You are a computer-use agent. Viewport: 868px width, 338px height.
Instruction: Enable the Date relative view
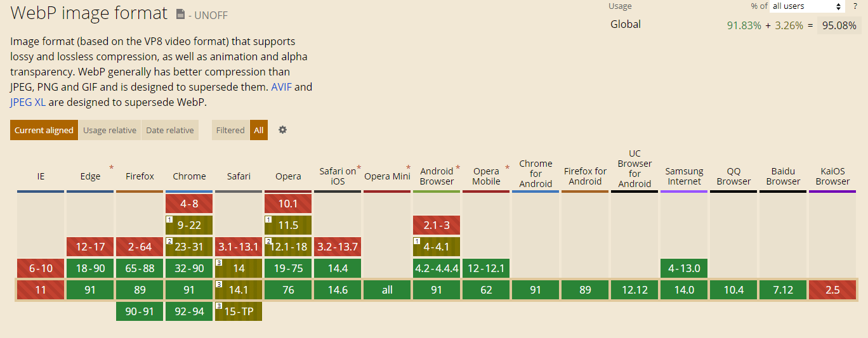[170, 130]
